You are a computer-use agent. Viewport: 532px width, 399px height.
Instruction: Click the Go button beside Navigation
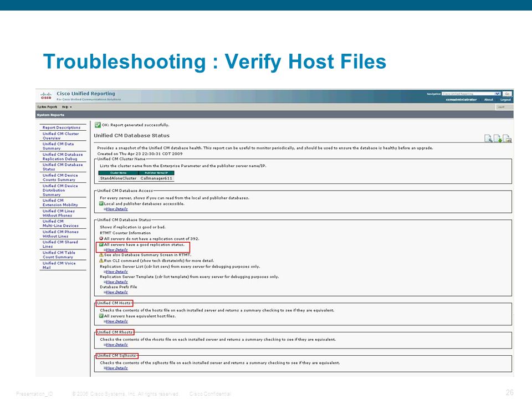[x=507, y=94]
